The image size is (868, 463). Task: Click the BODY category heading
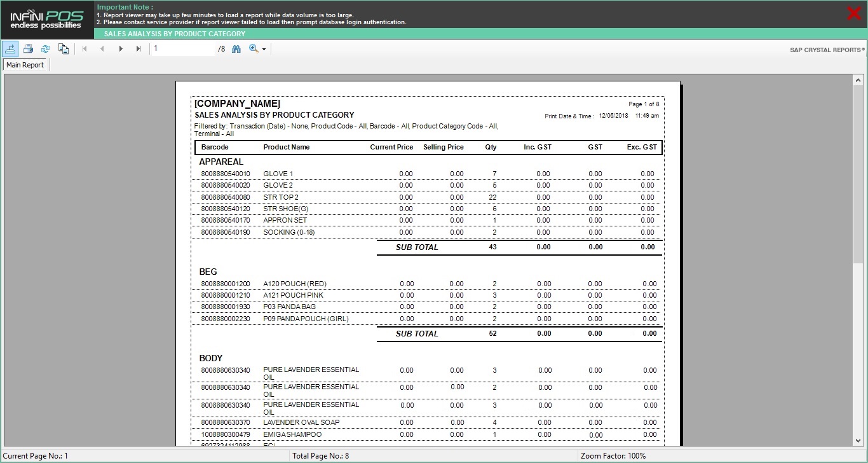click(x=211, y=358)
